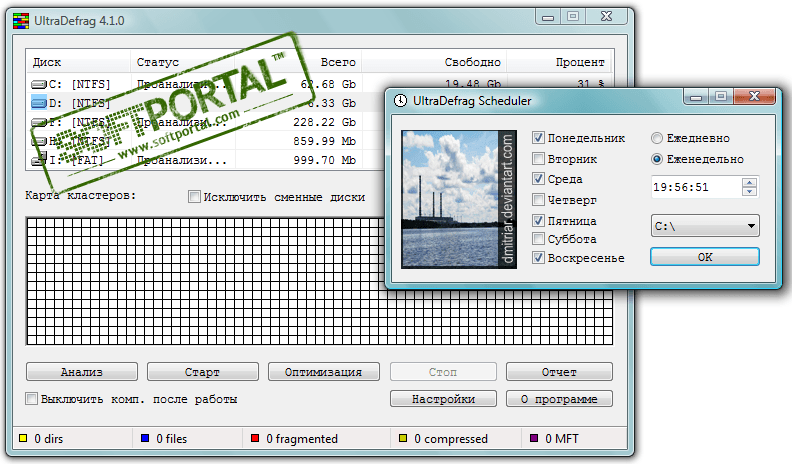Increase scheduler time with the up arrow
Screen dimensions: 792x464
(x=750, y=182)
